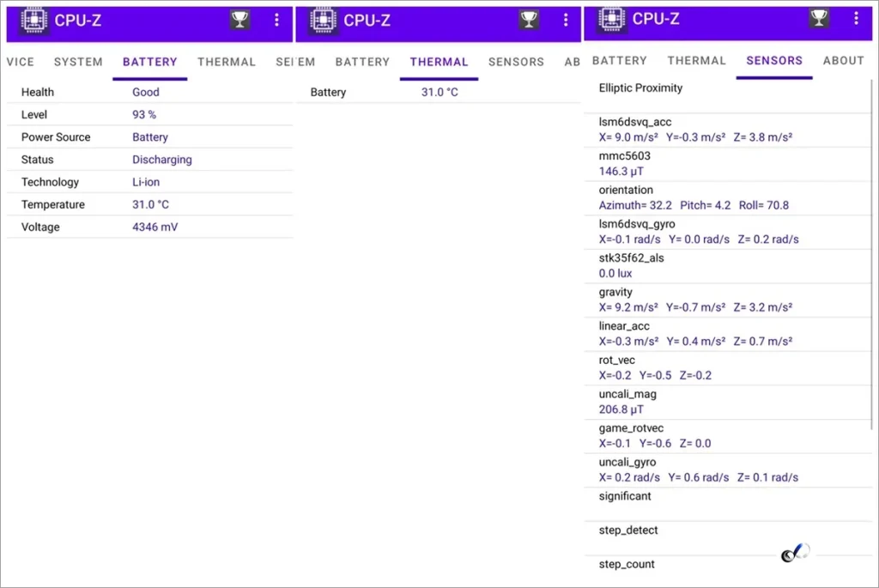
Task: Click 'Health' label in battery panel
Action: [38, 92]
